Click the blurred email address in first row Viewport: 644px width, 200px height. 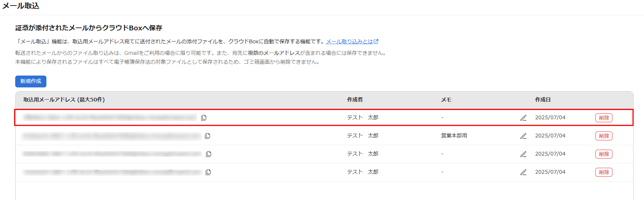coord(109,117)
